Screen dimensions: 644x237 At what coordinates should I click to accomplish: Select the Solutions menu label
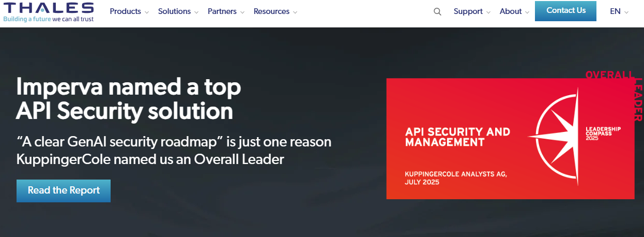174,11
